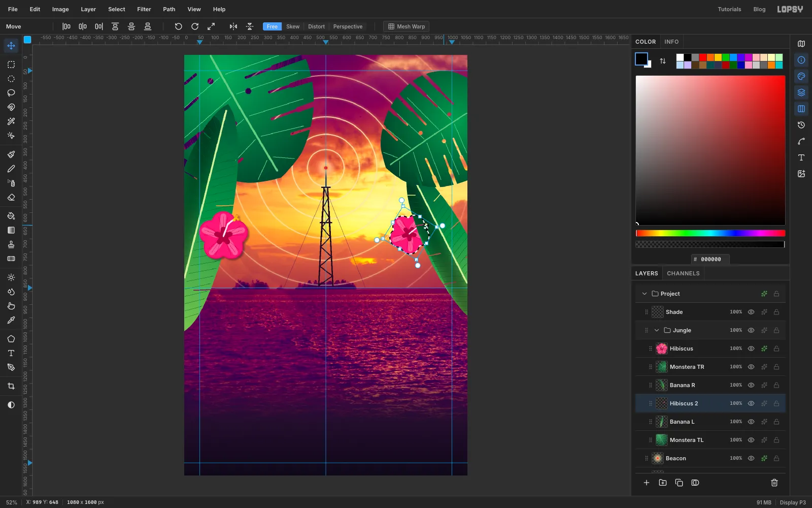This screenshot has width=812, height=508.
Task: Create a new layer folder
Action: (663, 483)
